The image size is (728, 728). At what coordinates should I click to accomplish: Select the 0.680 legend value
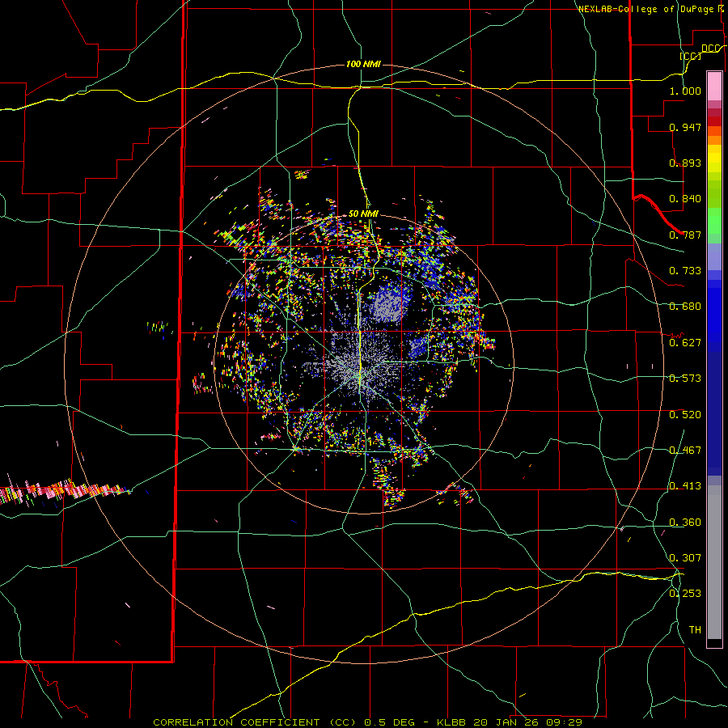pyautogui.click(x=685, y=307)
